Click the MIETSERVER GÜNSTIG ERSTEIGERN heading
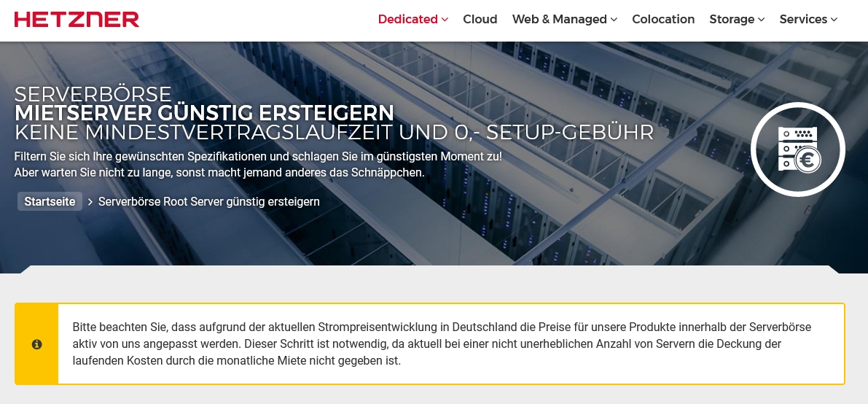This screenshot has width=868, height=404. pyautogui.click(x=204, y=113)
